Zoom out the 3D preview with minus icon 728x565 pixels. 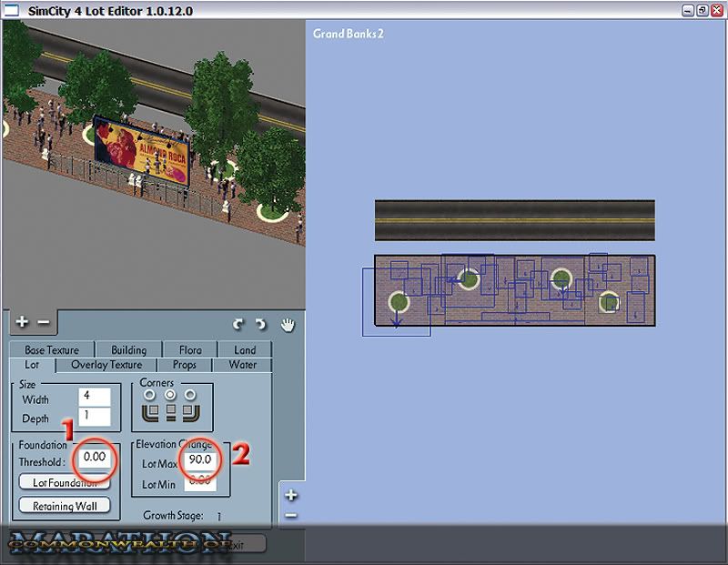click(x=42, y=322)
